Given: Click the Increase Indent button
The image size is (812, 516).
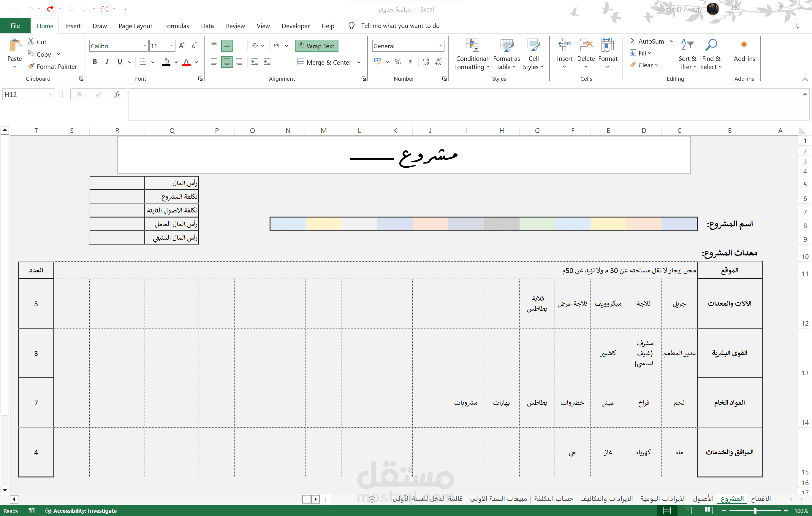Looking at the screenshot, I should (255, 62).
